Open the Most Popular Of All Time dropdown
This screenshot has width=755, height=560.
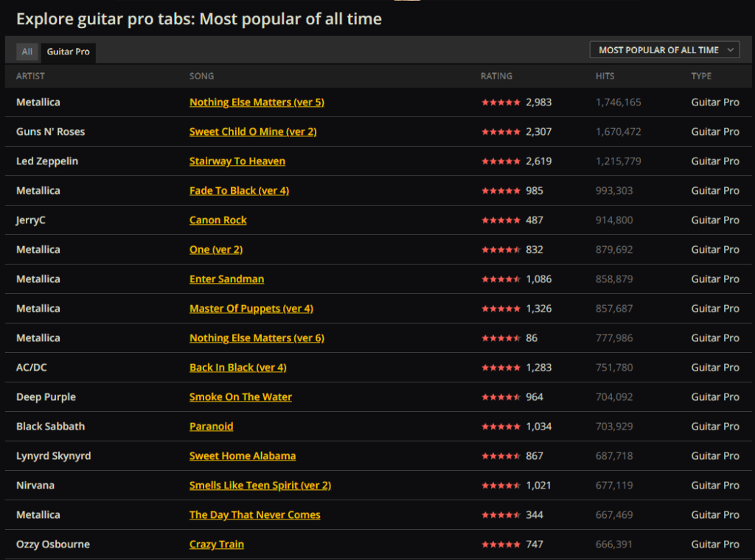pos(664,50)
